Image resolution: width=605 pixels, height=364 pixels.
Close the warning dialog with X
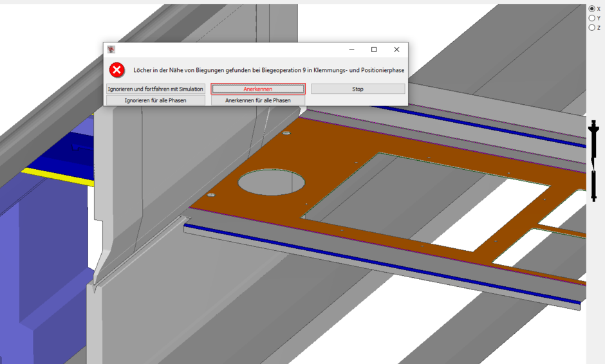(x=396, y=50)
